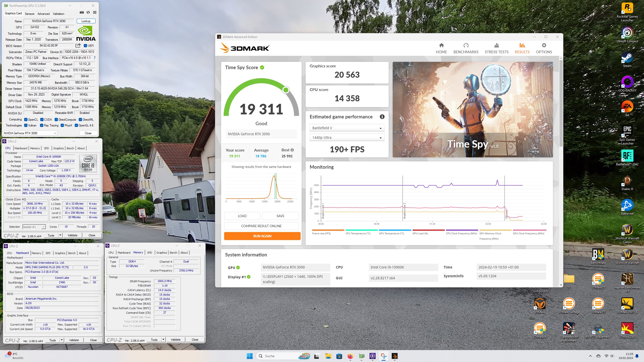Viewport: 644px width, 362px height.
Task: Toggle the OpenCL checkbox
Action: point(26,120)
